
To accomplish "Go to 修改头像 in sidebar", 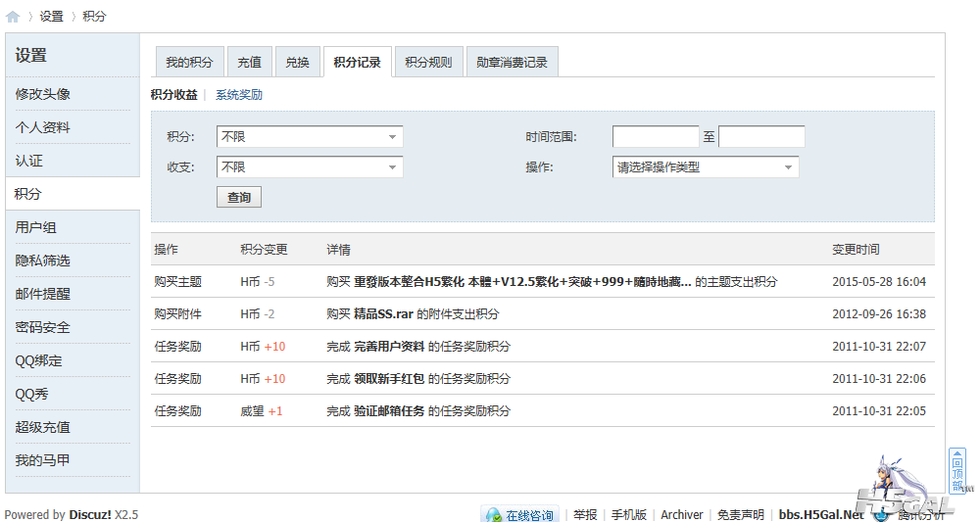I will click(x=43, y=94).
